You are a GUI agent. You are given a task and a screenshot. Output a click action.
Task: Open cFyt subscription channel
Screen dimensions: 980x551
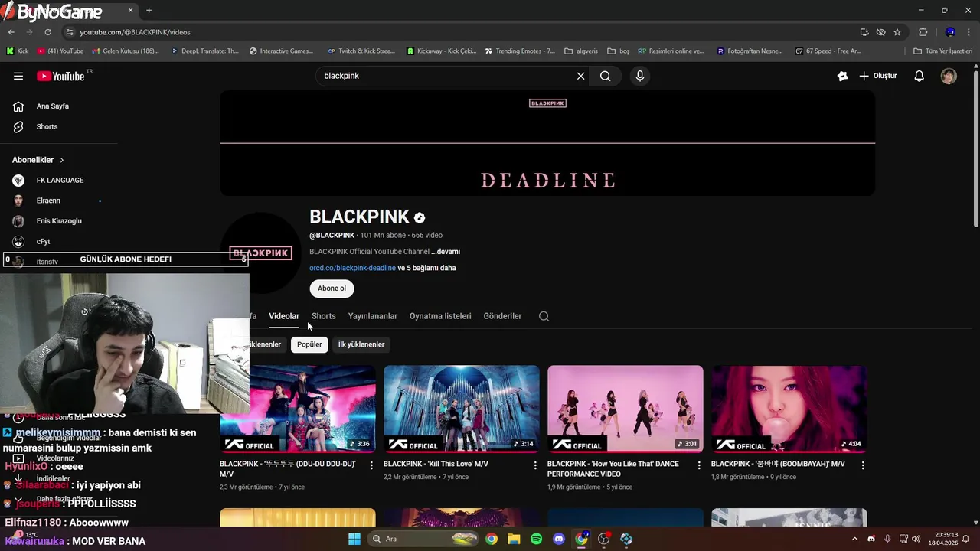point(43,241)
